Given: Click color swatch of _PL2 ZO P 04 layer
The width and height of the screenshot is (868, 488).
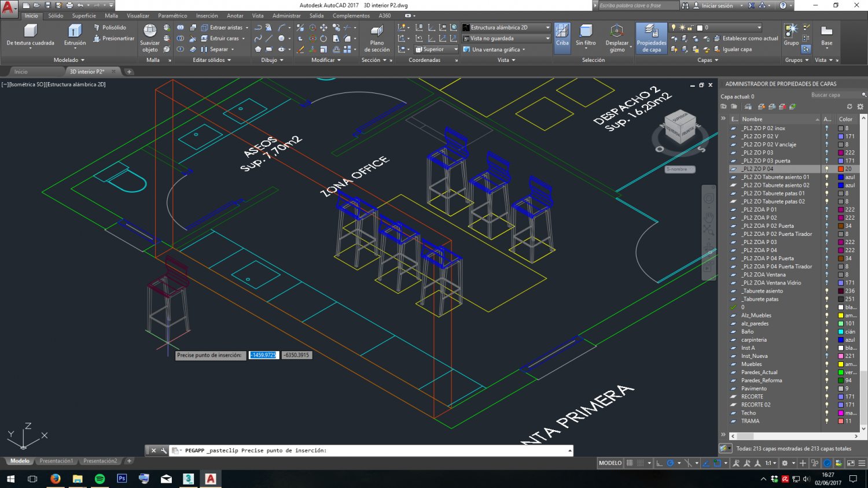Looking at the screenshot, I should (x=841, y=169).
